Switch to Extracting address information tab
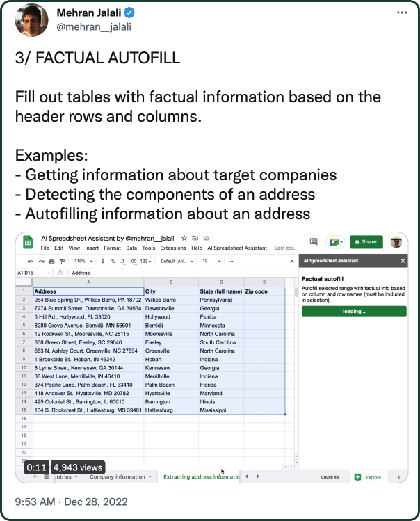Viewport: 420px width, 521px height. pyautogui.click(x=201, y=476)
